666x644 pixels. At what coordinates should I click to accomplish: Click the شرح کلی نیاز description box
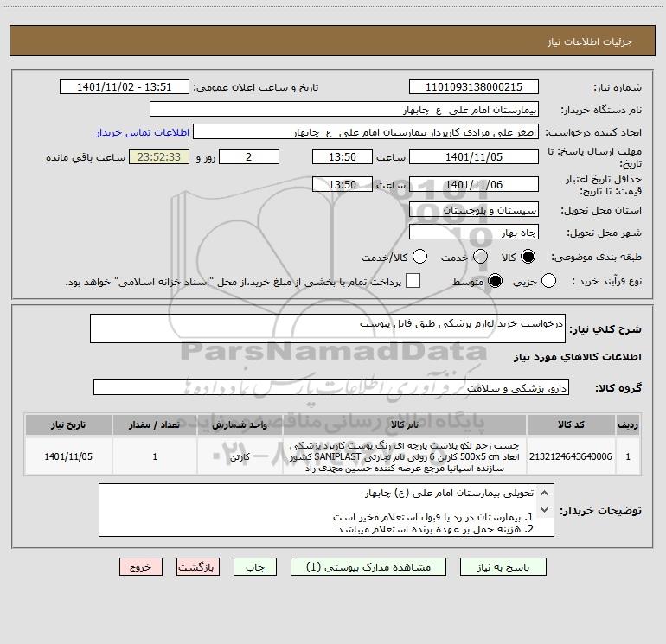coord(328,328)
